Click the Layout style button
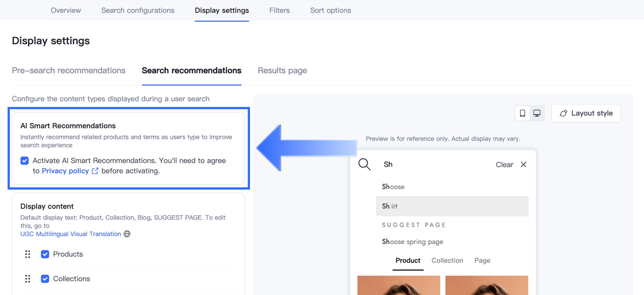The height and width of the screenshot is (295, 644). [x=586, y=113]
